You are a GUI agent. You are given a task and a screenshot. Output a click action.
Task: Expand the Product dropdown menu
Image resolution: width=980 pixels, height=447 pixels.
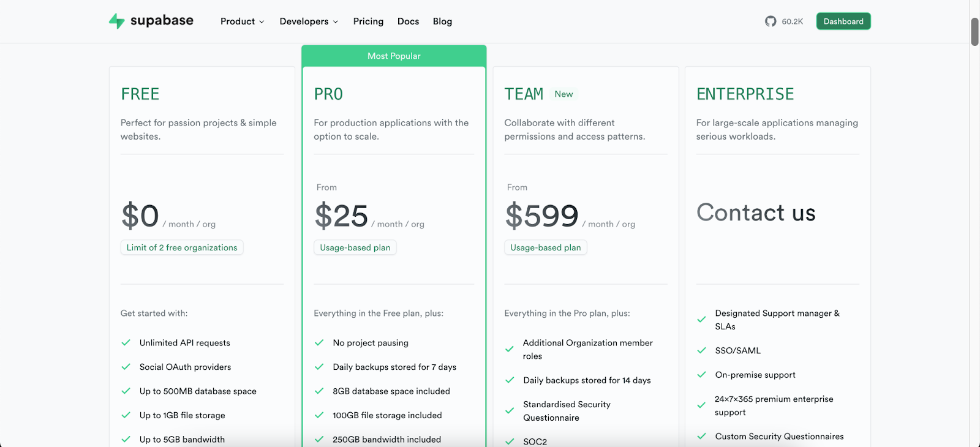click(x=243, y=21)
